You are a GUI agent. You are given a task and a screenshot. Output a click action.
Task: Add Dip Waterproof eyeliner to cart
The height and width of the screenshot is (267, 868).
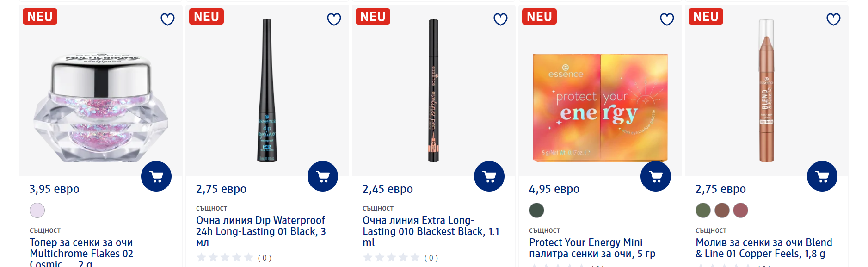coord(323,176)
